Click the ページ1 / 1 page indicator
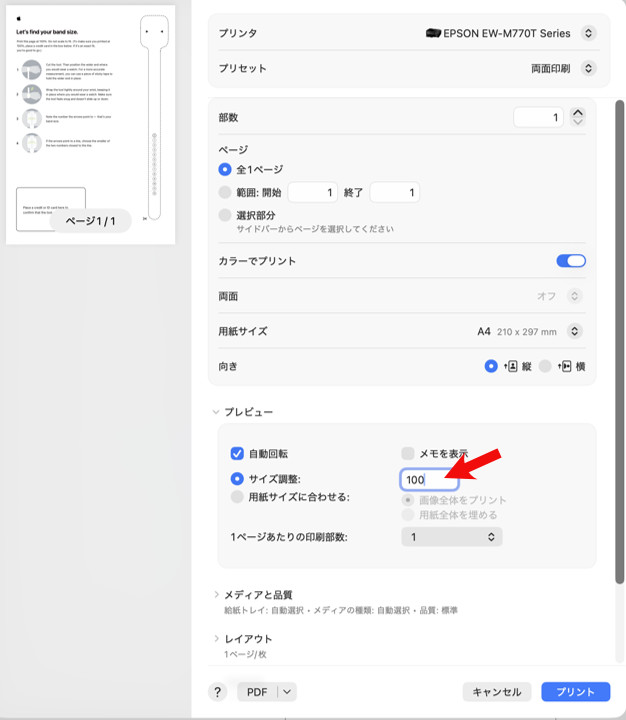Image resolution: width=626 pixels, height=720 pixels. (90, 221)
